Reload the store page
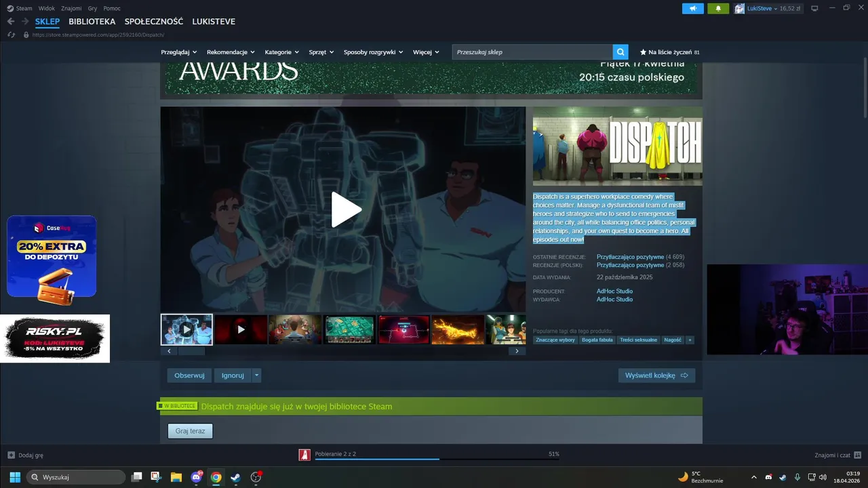The width and height of the screenshot is (868, 488). [x=12, y=35]
